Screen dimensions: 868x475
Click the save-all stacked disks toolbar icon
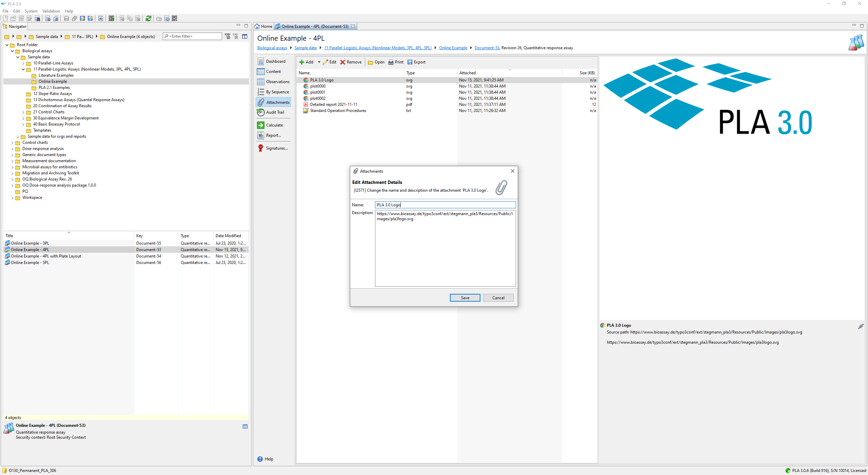pyautogui.click(x=74, y=18)
